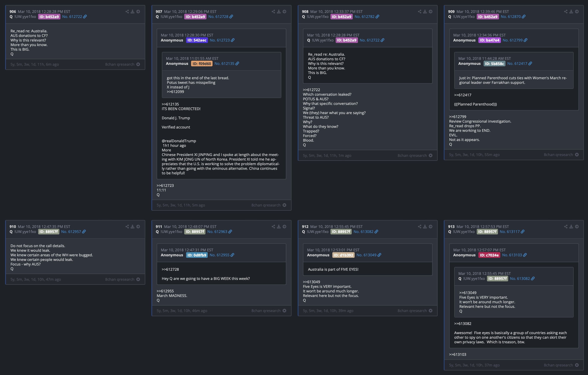Screen dimensions: 588x375
Task: Open post 913 via the arrow-circle icon
Action: 577,227
